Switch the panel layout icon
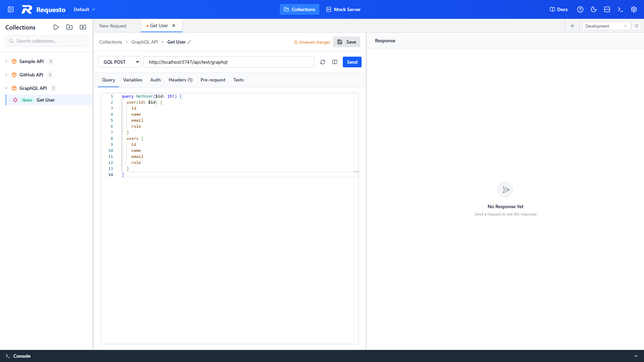 607,9
